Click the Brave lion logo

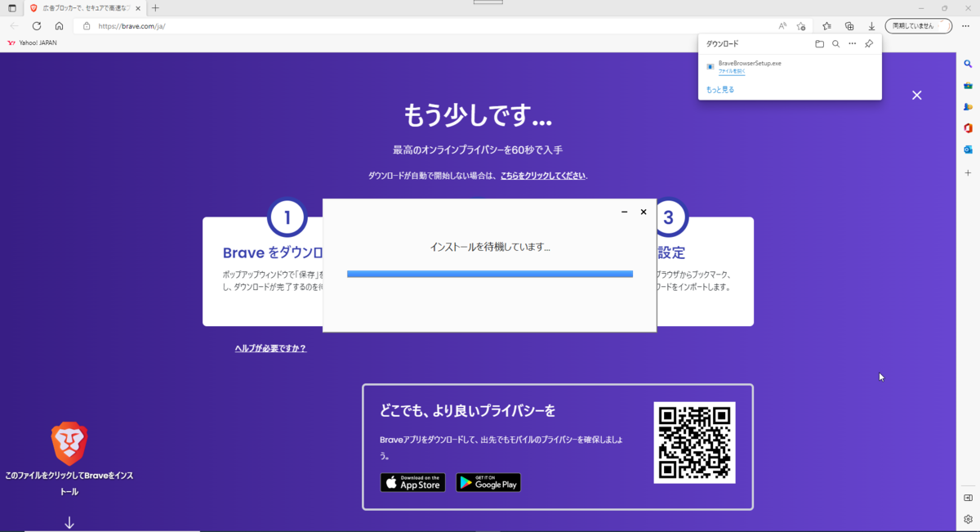[69, 444]
